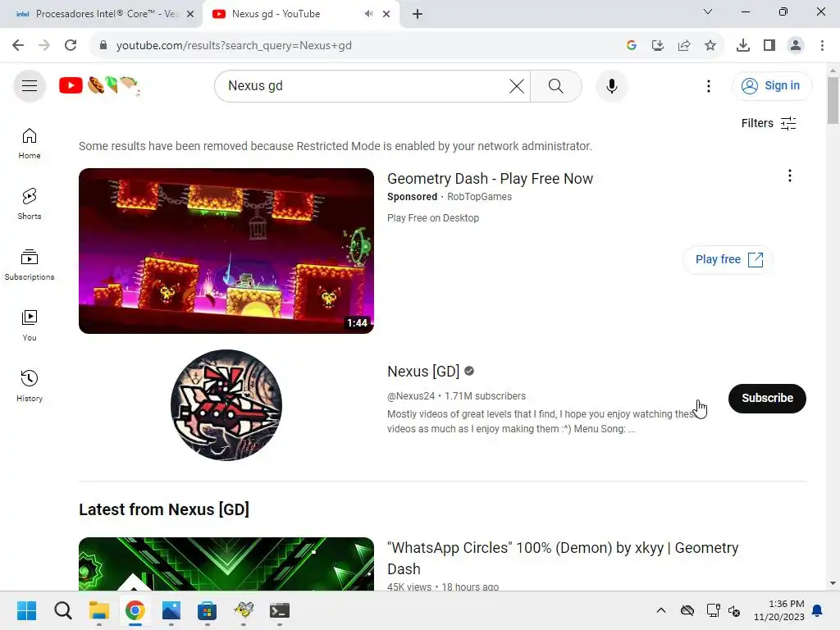
Task: Click the address bar URL
Action: pyautogui.click(x=234, y=46)
